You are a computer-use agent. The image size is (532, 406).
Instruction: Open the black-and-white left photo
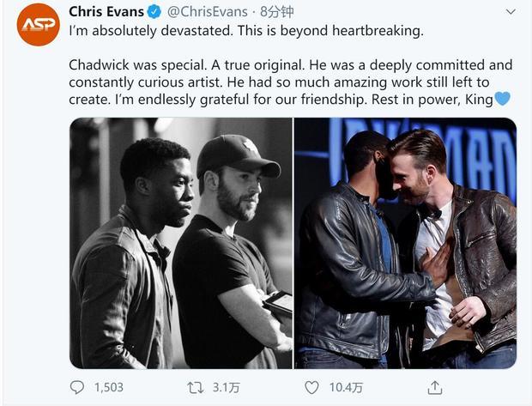[181, 243]
